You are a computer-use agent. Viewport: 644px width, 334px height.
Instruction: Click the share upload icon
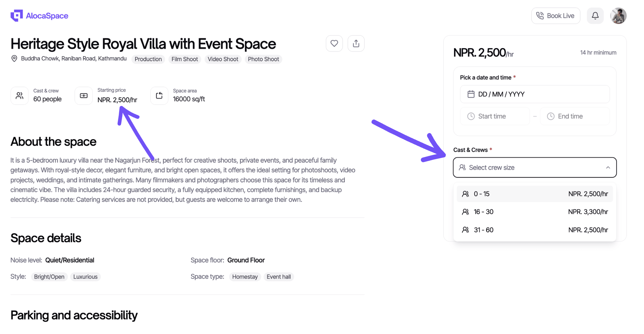tap(356, 44)
